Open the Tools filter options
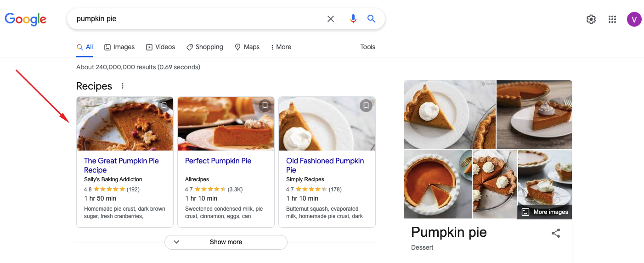Viewport: 644px width, 263px height. tap(367, 47)
